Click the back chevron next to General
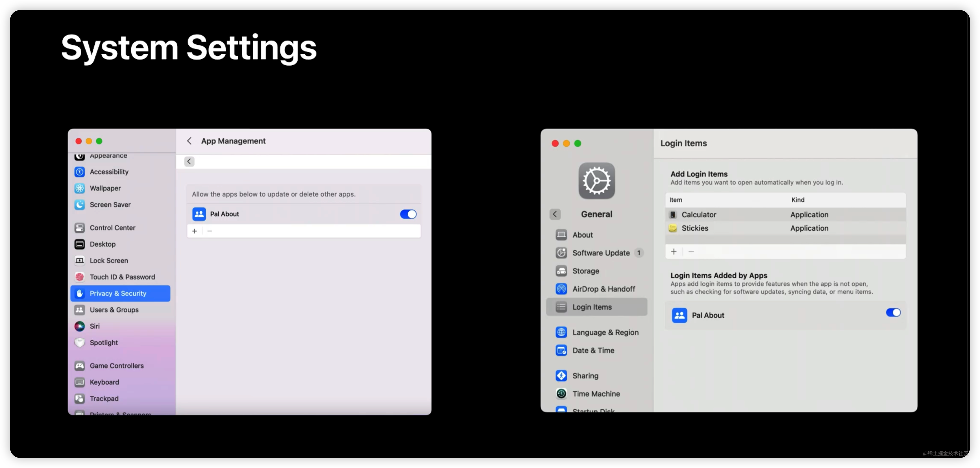Screen dimensions: 980x468 (x=555, y=214)
